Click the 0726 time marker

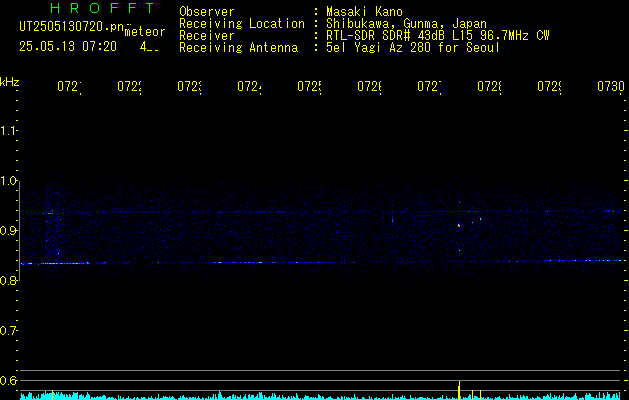[x=369, y=86]
